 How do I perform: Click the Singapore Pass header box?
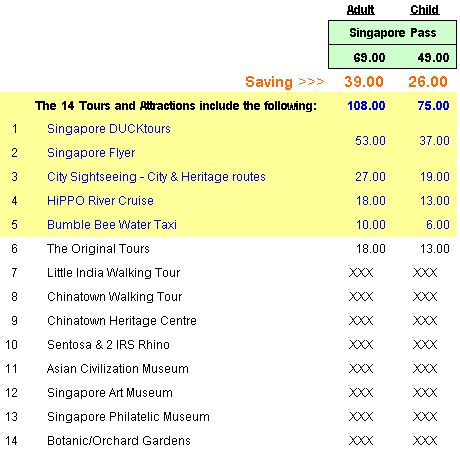point(393,33)
